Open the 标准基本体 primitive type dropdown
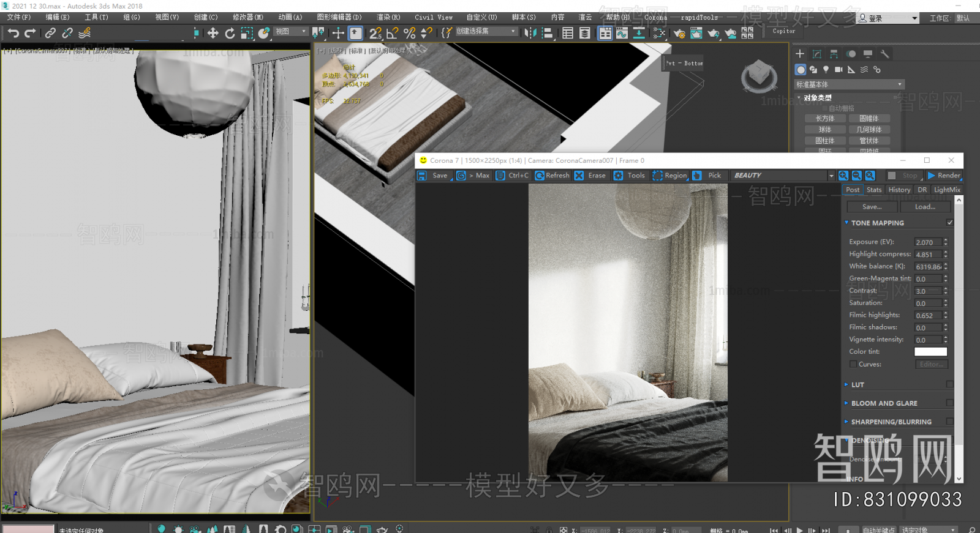Viewport: 980px width, 533px height. coord(849,84)
